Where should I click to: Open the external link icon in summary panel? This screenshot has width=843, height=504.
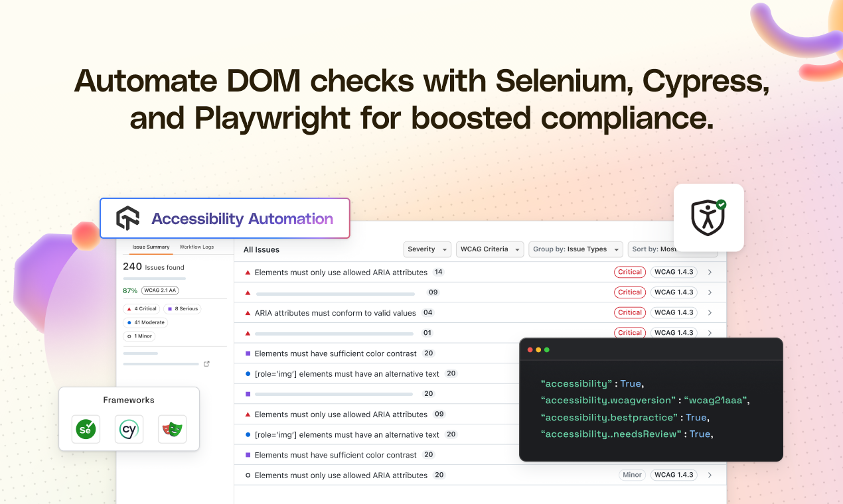coord(206,363)
